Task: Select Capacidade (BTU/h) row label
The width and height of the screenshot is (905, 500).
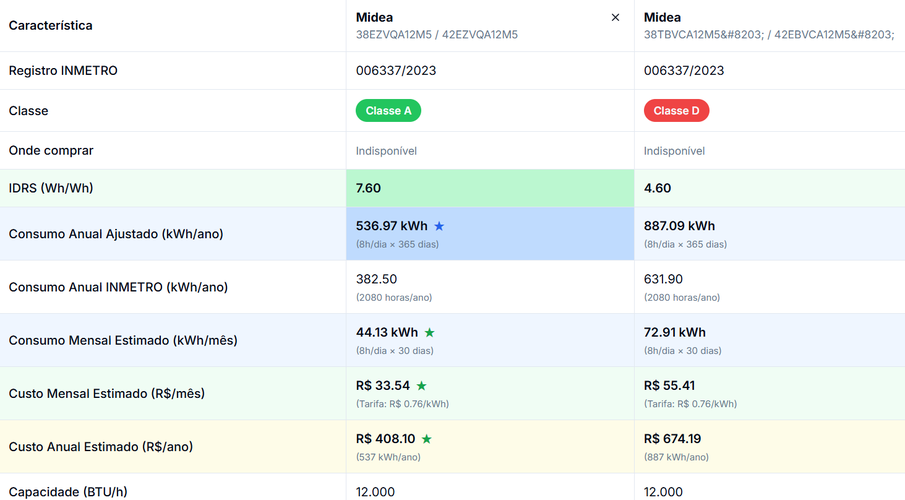Action: pos(68,492)
